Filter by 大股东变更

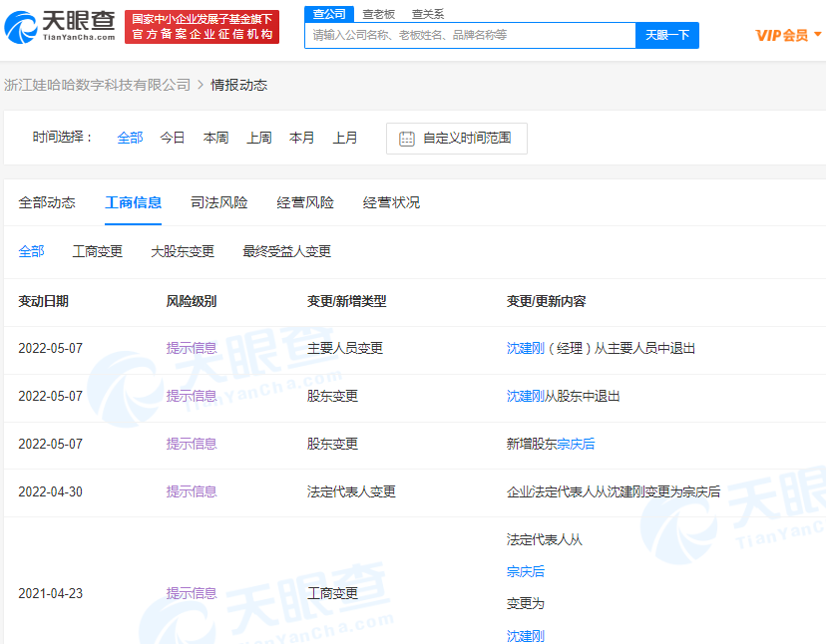(183, 251)
